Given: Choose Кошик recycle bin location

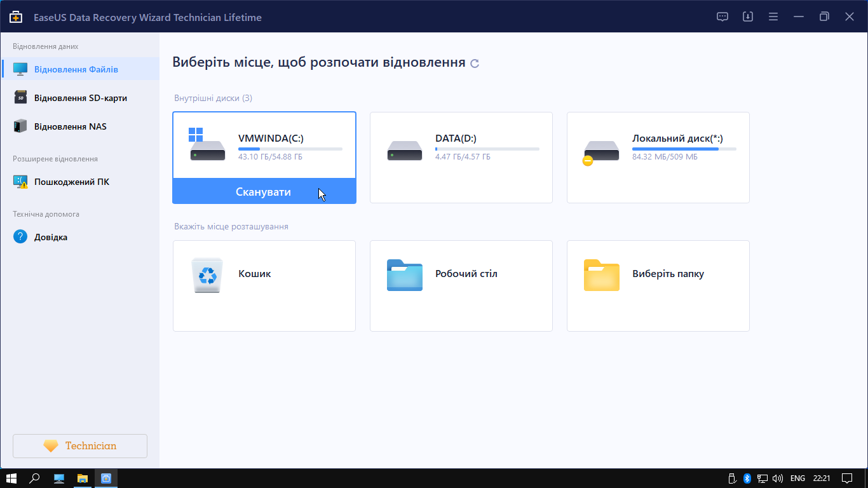Looking at the screenshot, I should (x=264, y=285).
